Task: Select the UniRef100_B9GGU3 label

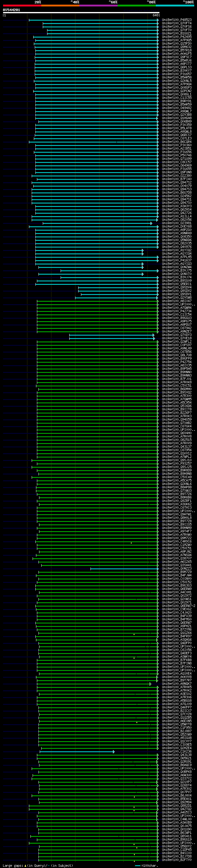Action: point(177,318)
